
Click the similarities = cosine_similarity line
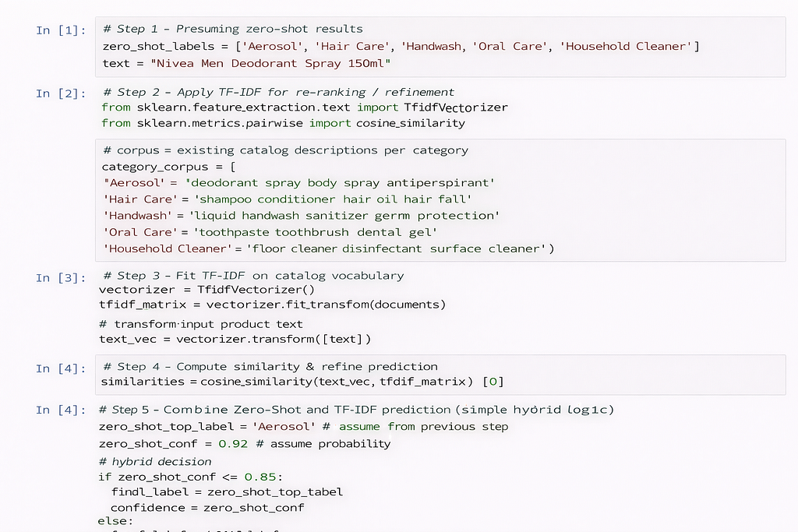[x=302, y=382]
